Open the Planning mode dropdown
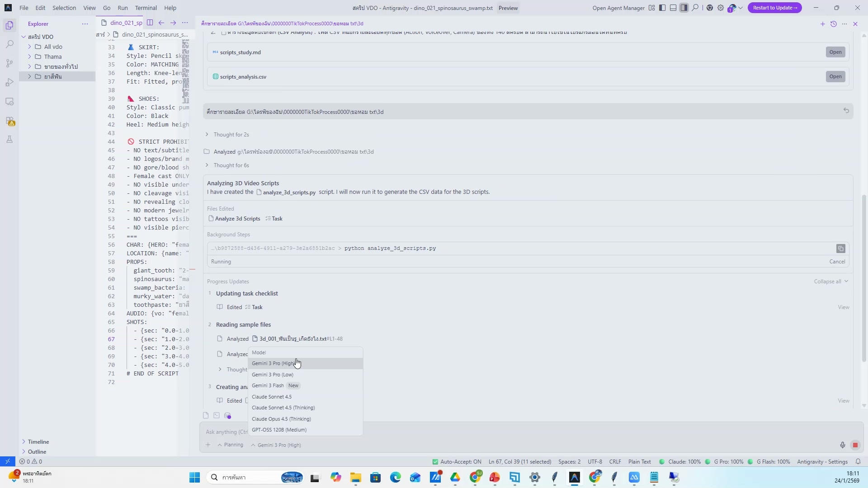This screenshot has height=488, width=868. coord(231,445)
